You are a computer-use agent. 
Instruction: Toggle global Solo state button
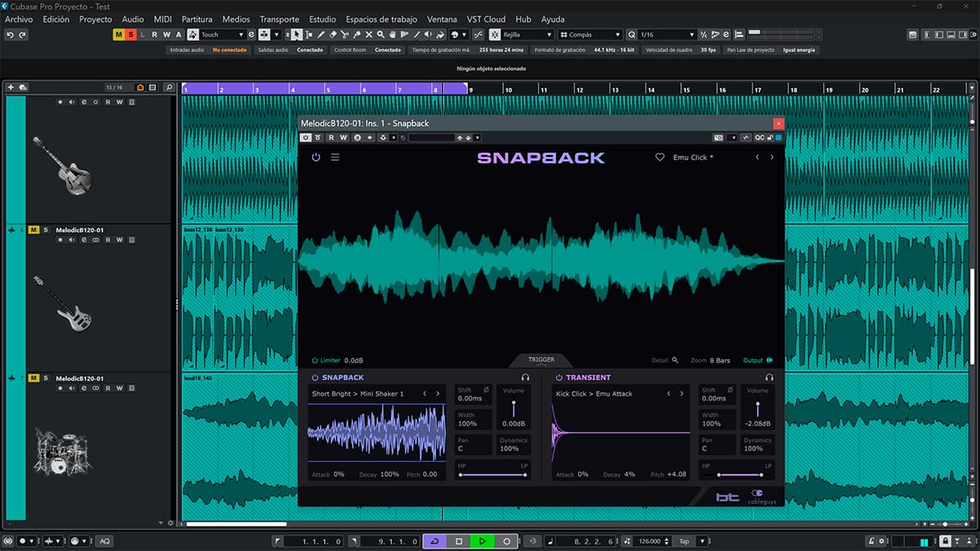(131, 35)
